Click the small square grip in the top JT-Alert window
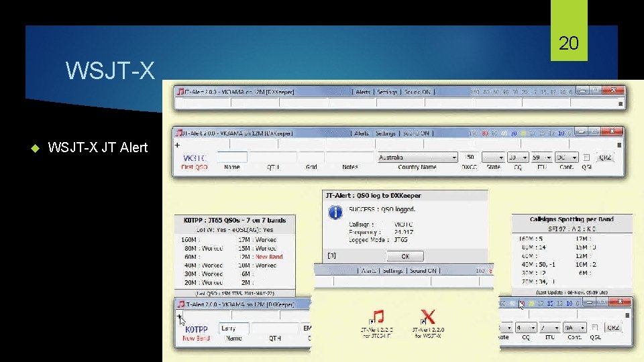Viewport: 644px width, 362px height. click(x=621, y=104)
